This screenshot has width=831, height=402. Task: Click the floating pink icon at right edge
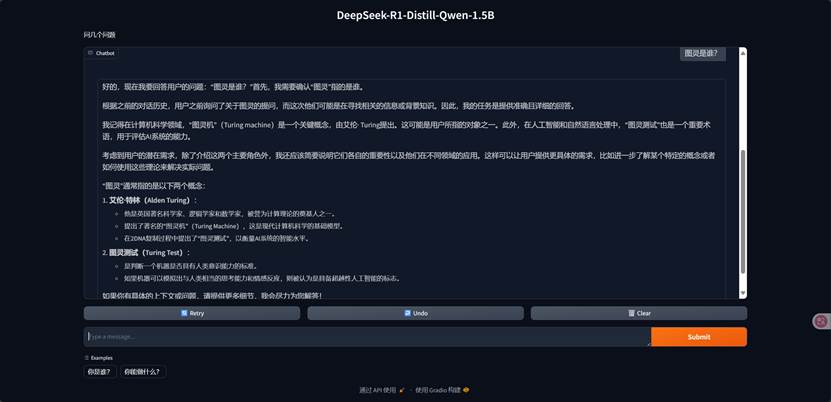(x=821, y=321)
